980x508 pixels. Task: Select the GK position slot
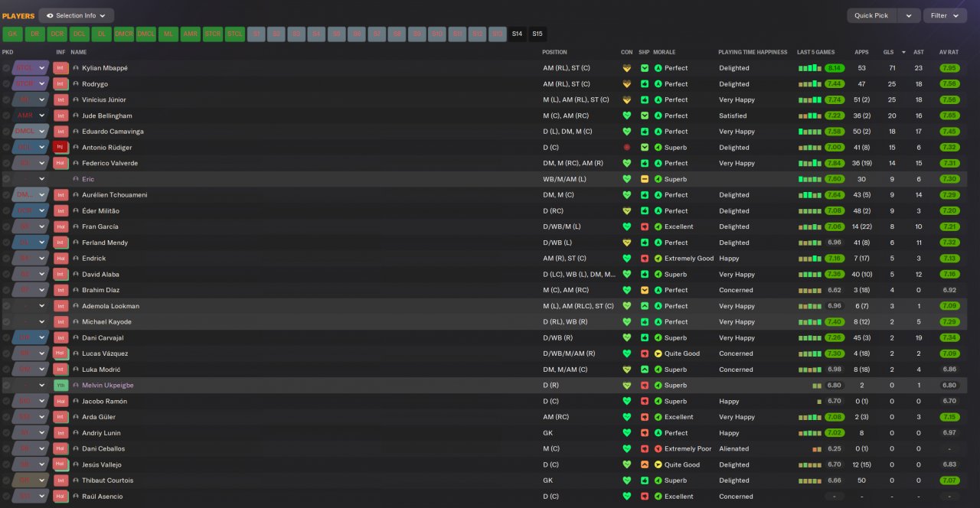[x=13, y=34]
